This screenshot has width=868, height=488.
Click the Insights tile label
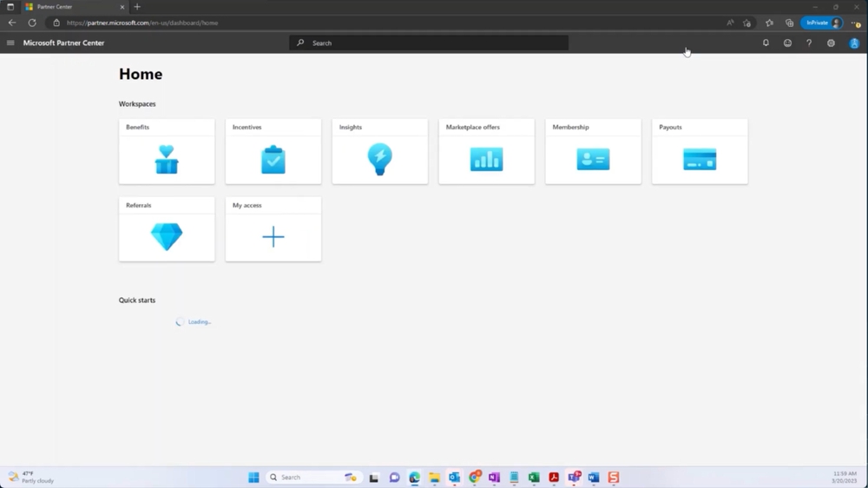351,127
